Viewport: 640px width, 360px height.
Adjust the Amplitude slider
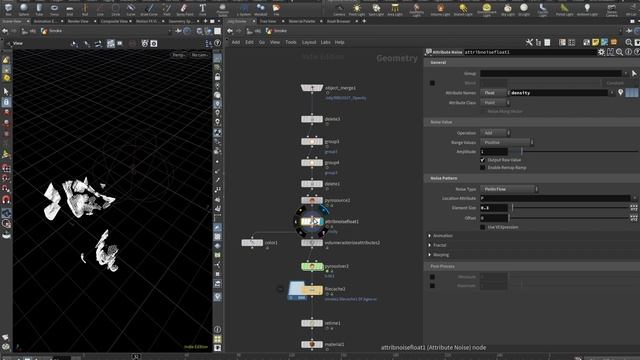click(x=574, y=152)
